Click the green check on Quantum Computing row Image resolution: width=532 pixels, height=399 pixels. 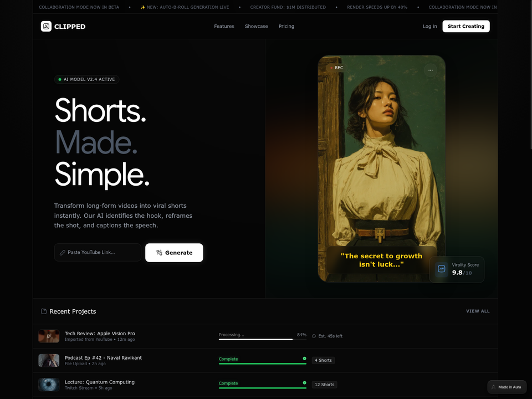click(304, 383)
